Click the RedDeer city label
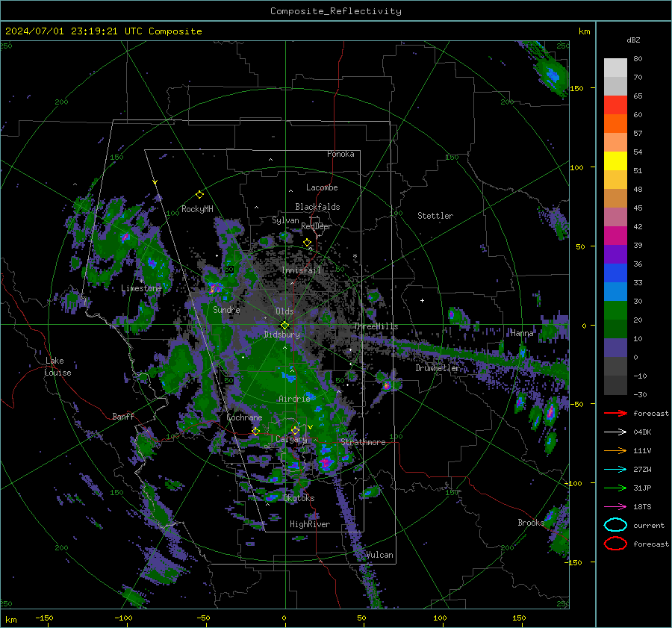This screenshot has width=672, height=628. coord(317,226)
